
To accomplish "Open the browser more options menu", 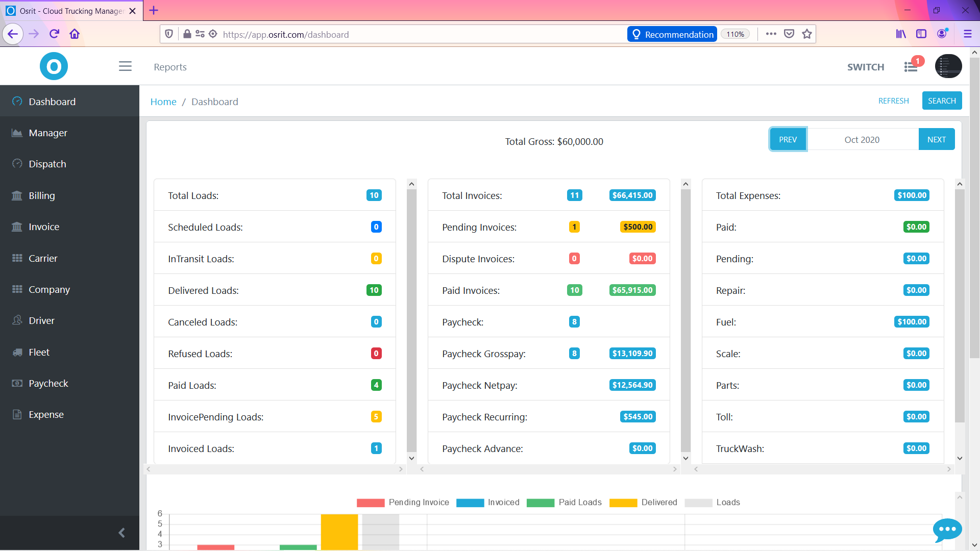I will [x=771, y=34].
